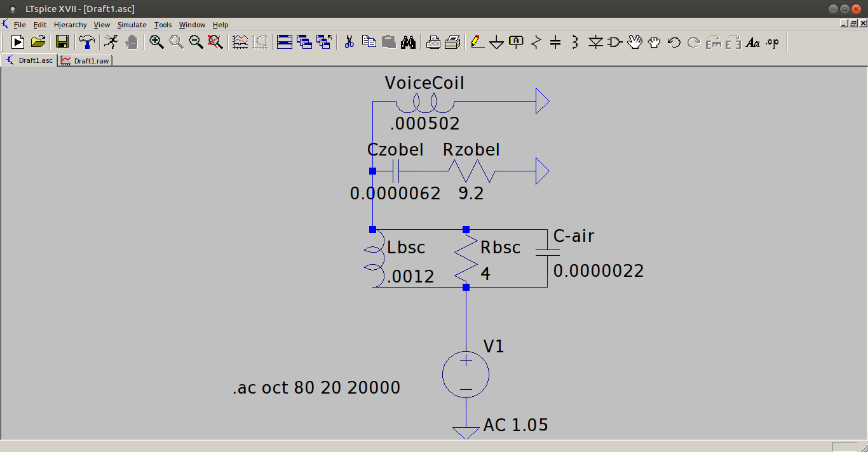This screenshot has height=452, width=868.
Task: Click the Halt simulation hand icon
Action: click(x=131, y=42)
